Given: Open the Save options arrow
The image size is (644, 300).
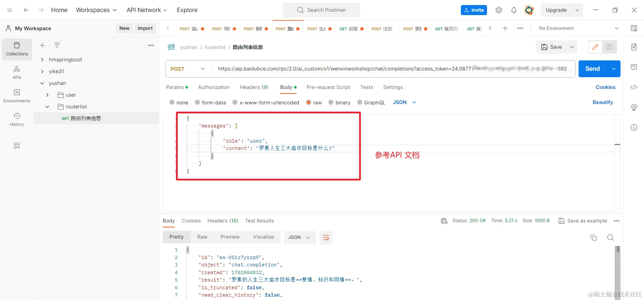Looking at the screenshot, I should (572, 47).
